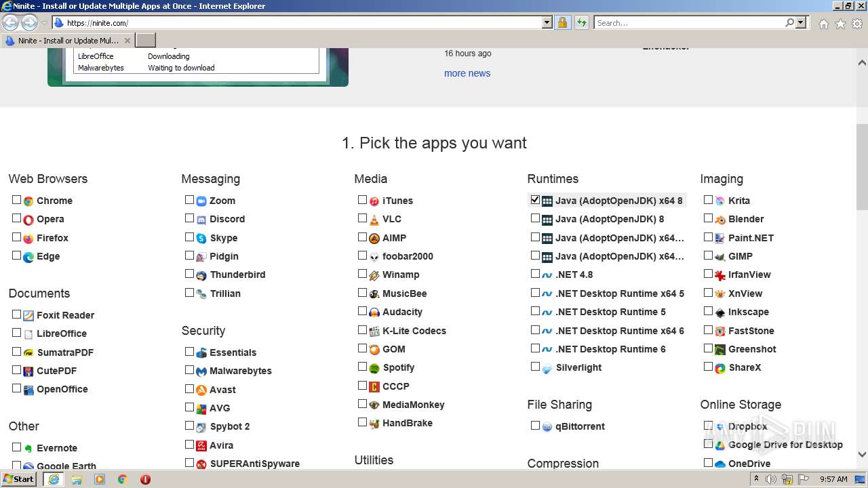
Task: Open the more news link
Action: coord(467,73)
